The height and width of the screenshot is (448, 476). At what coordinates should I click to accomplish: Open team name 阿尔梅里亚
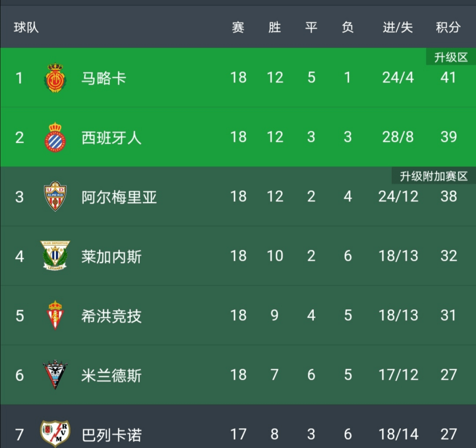119,197
